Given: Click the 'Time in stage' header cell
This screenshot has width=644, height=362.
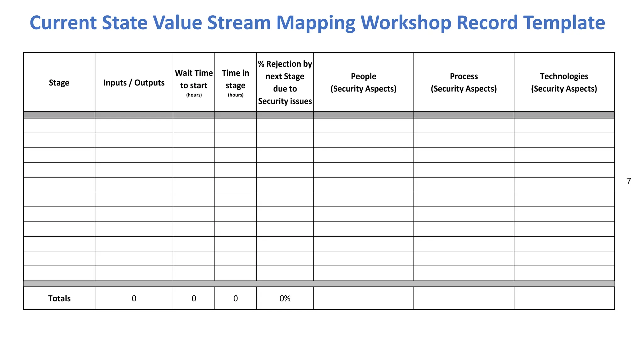Looking at the screenshot, I should (x=236, y=82).
